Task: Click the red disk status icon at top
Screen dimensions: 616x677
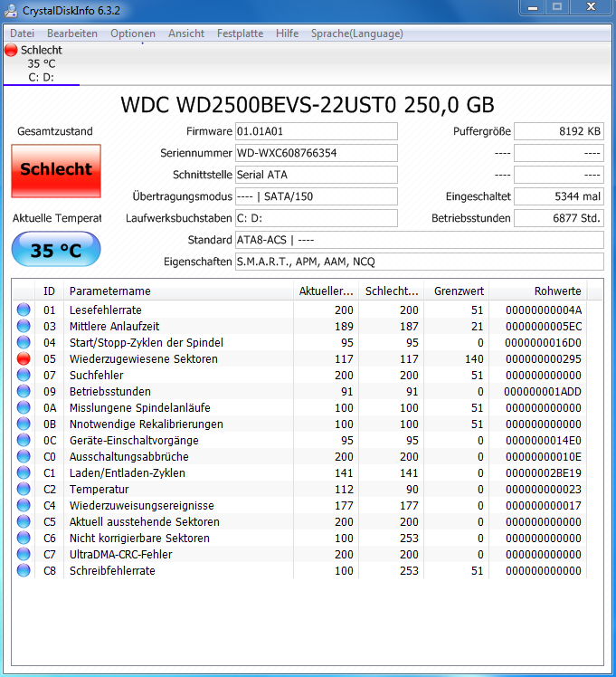Action: pos(11,50)
